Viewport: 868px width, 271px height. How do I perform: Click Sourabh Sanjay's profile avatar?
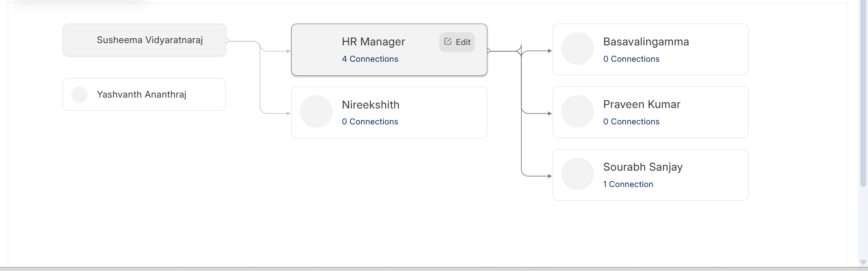click(578, 174)
